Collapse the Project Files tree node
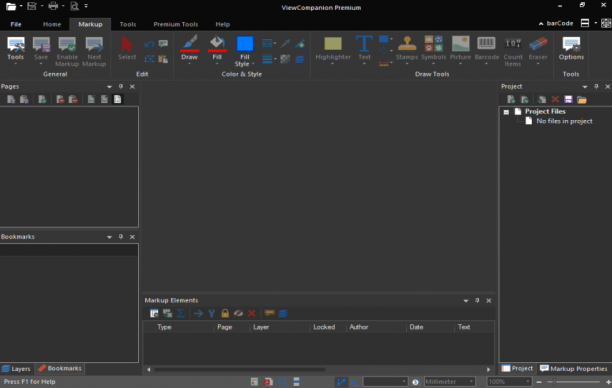The width and height of the screenshot is (612, 388). pyautogui.click(x=506, y=112)
